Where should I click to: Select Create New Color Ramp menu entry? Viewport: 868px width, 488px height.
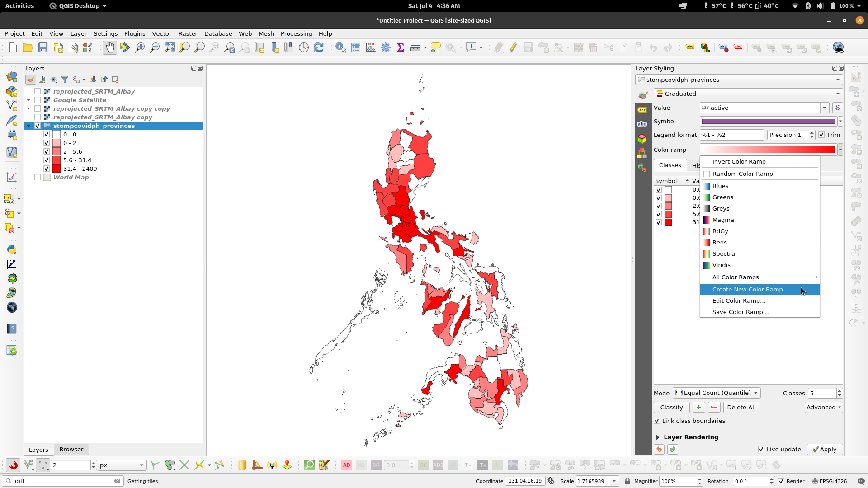(750, 290)
